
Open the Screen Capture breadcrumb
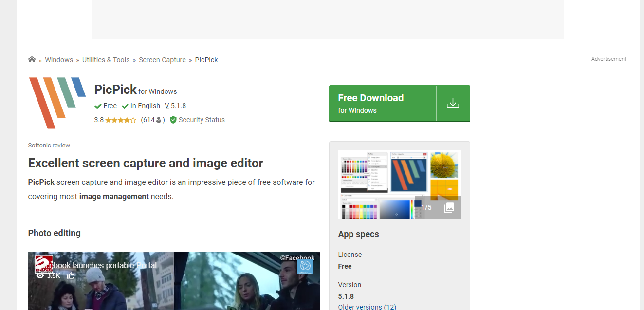(162, 60)
